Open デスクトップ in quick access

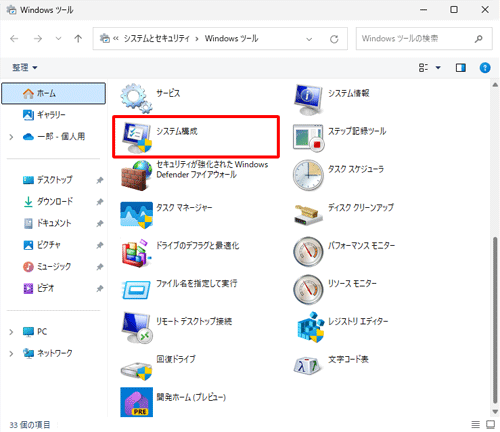(x=54, y=180)
